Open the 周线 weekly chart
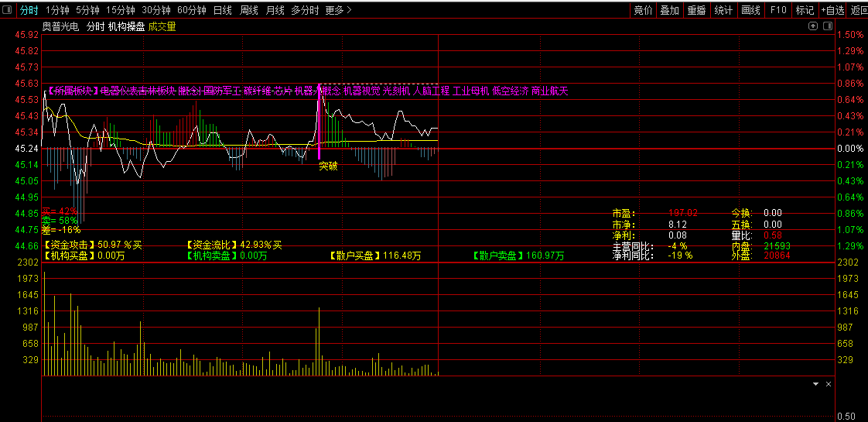Screen dimensions: 868x422 (x=249, y=10)
